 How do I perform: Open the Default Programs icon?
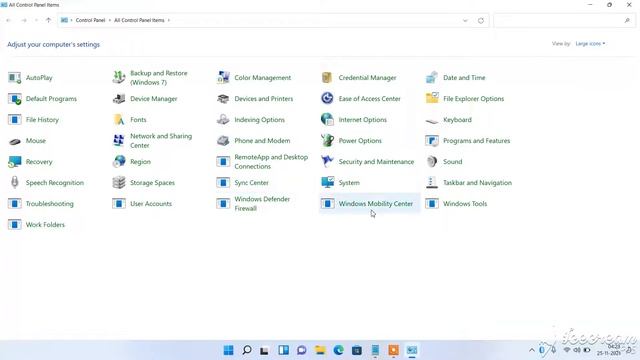point(15,99)
